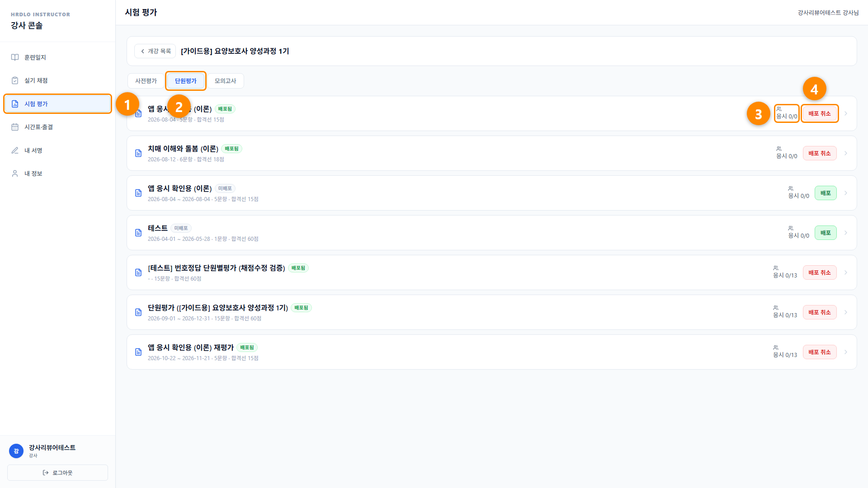Expand the 앱 응시 확인용 (이론) 재평가 chevron
The height and width of the screenshot is (488, 868).
[x=846, y=352]
